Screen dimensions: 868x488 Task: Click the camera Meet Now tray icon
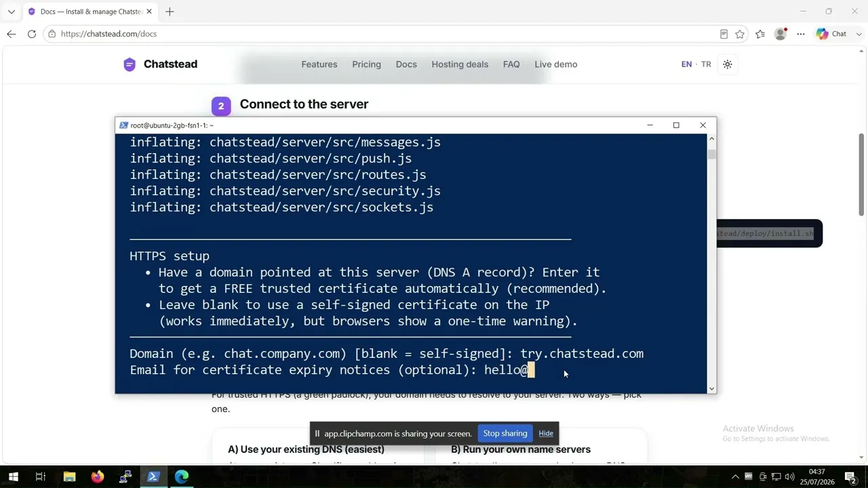tap(763, 476)
